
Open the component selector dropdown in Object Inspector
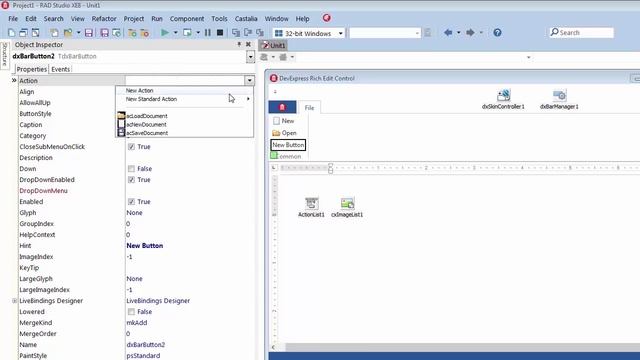(x=250, y=56)
